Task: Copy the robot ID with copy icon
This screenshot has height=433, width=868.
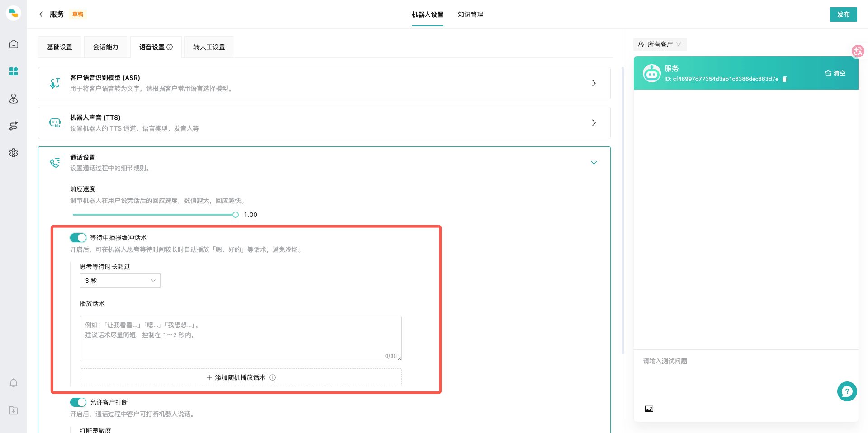Action: pos(785,79)
